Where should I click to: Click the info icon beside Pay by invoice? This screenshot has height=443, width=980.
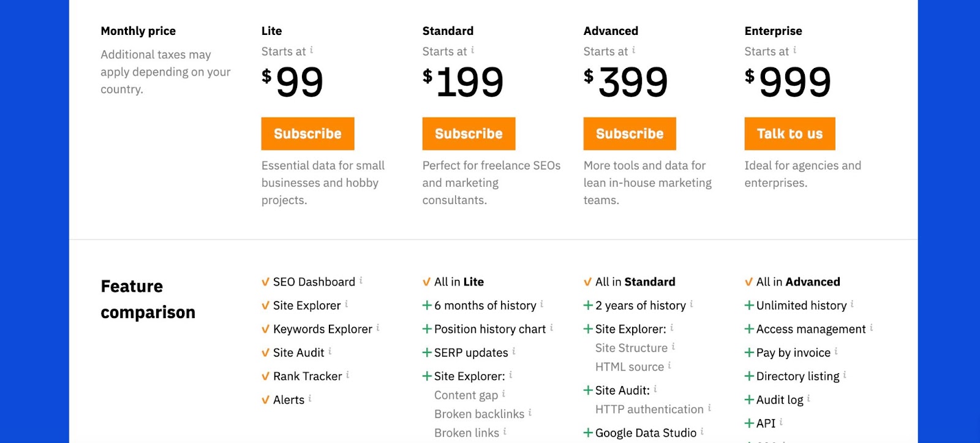coord(836,351)
